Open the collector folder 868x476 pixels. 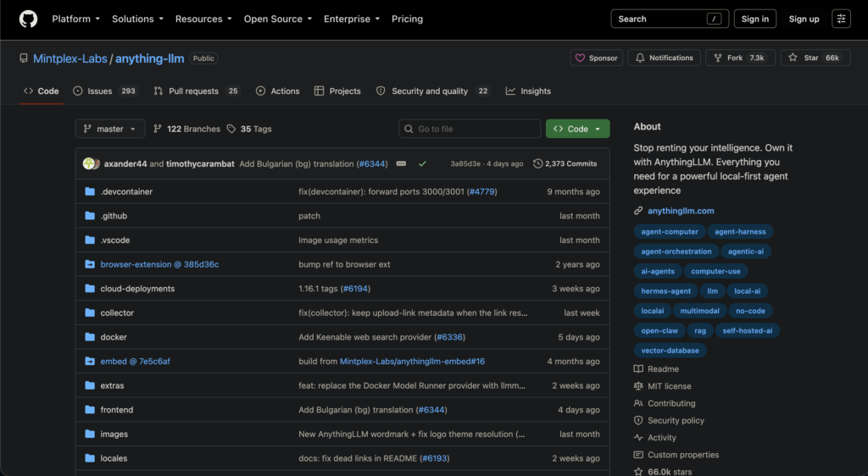pyautogui.click(x=117, y=313)
